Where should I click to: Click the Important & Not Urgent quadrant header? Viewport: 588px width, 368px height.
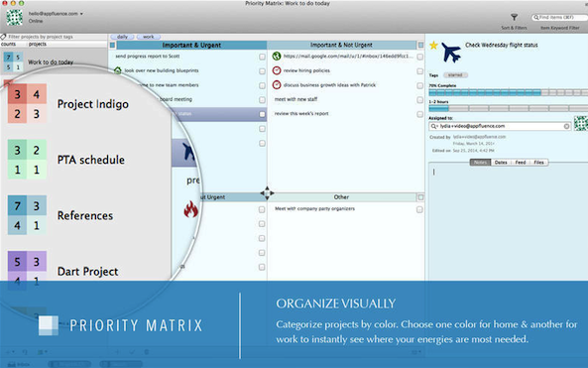point(341,45)
